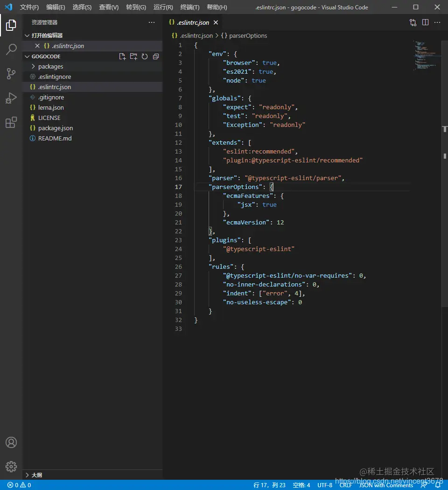Click line number 17 in the gutter
Screen dimensions: 448x490
(x=178, y=187)
